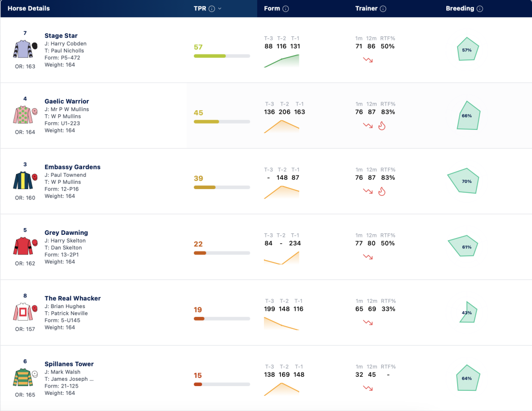
Task: Click the TPR info icon
Action: [x=212, y=9]
